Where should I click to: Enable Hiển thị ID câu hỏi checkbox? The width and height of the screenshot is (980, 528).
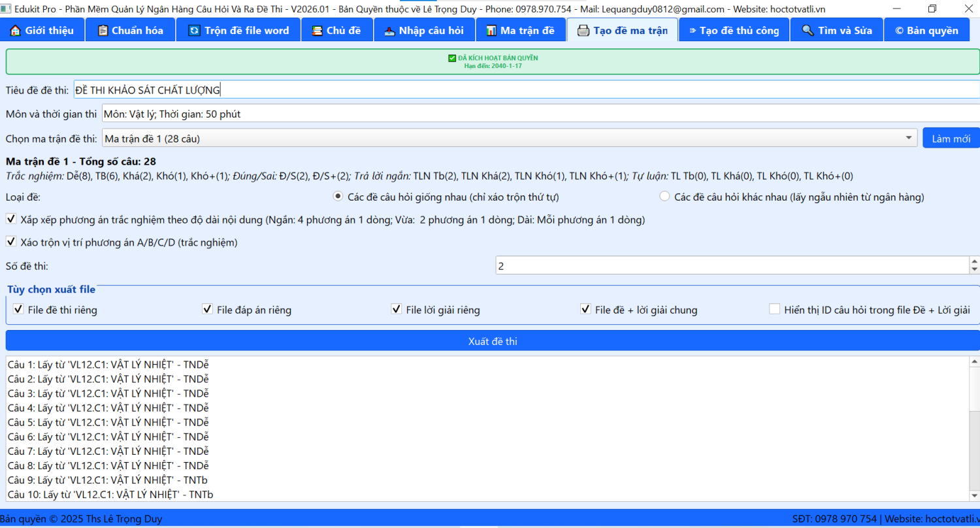[774, 310]
